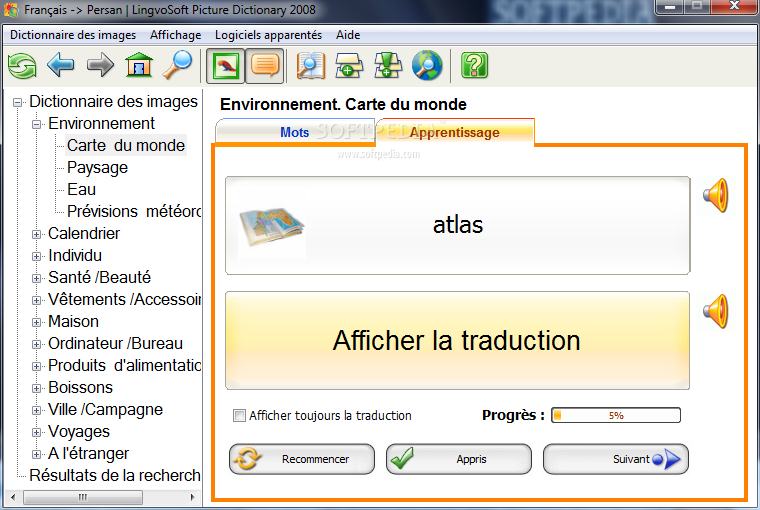Collapse the Environnement tree node
Image resolution: width=760 pixels, height=510 pixels.
click(x=37, y=124)
